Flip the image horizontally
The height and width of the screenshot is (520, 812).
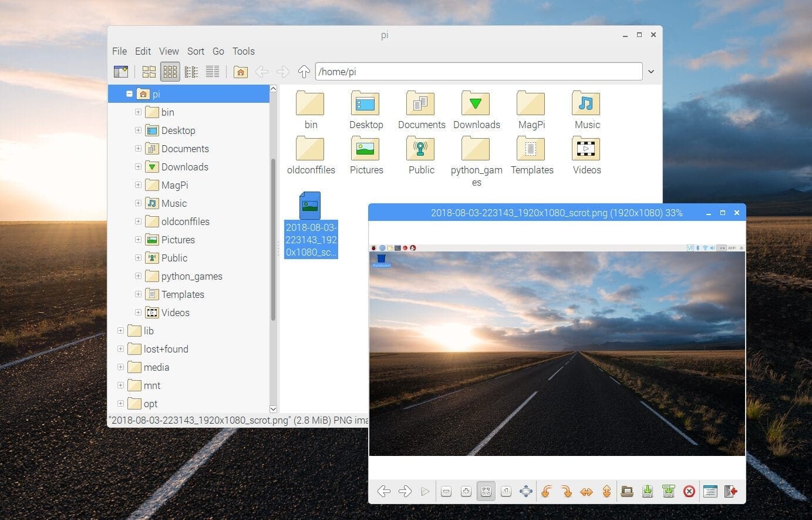coord(587,491)
